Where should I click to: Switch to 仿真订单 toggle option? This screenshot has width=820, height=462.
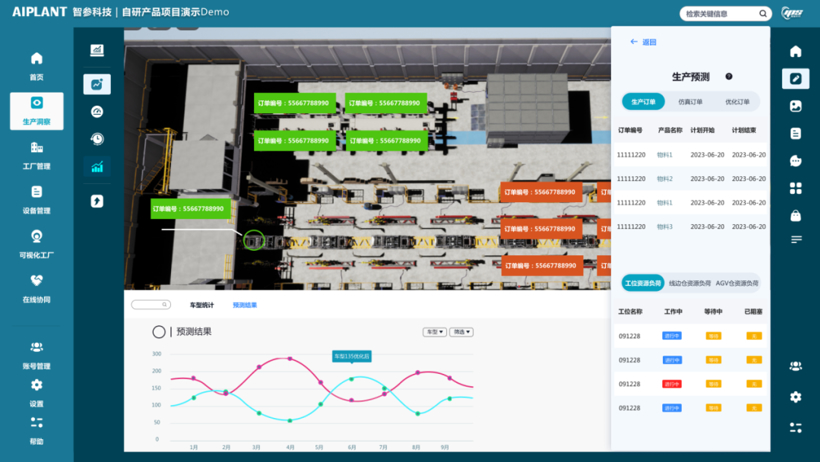pos(690,102)
